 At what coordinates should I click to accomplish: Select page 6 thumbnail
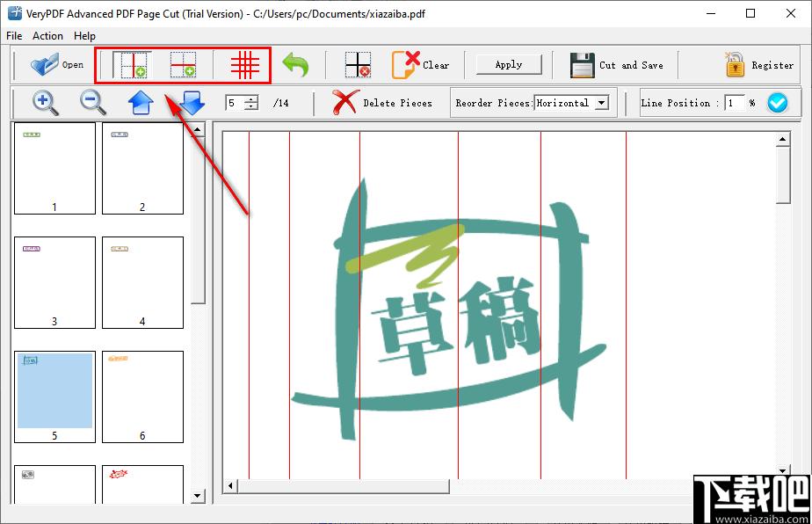(143, 397)
